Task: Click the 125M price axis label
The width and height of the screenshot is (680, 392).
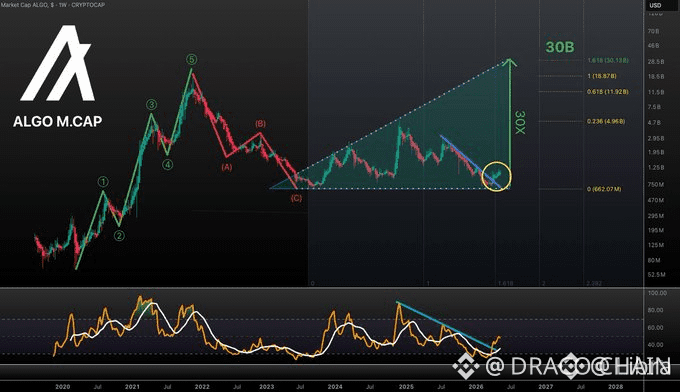Action: click(656, 245)
